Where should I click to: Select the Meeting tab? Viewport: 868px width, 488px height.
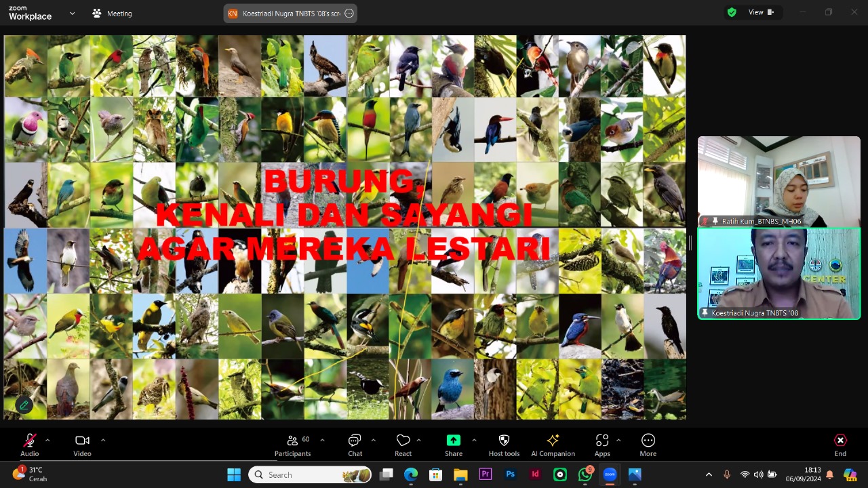tap(113, 13)
